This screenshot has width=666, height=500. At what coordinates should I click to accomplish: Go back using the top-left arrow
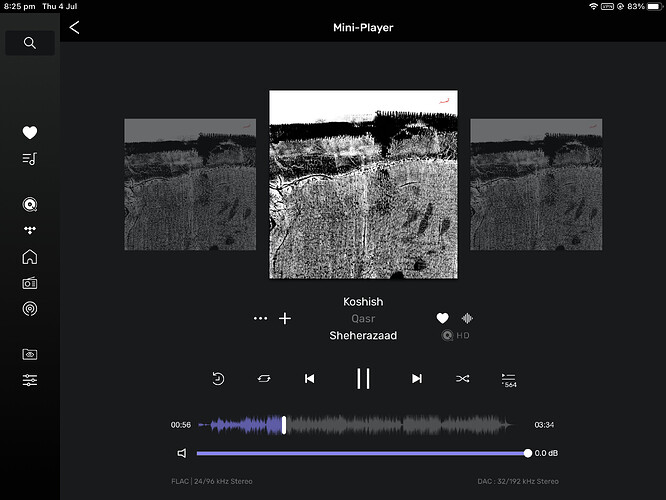pos(74,28)
